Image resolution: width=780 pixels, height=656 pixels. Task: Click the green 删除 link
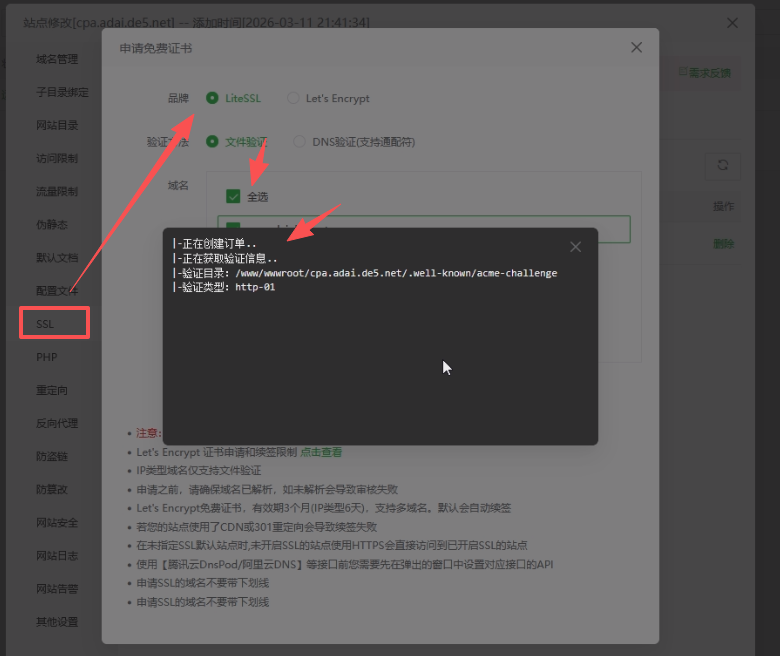[723, 244]
